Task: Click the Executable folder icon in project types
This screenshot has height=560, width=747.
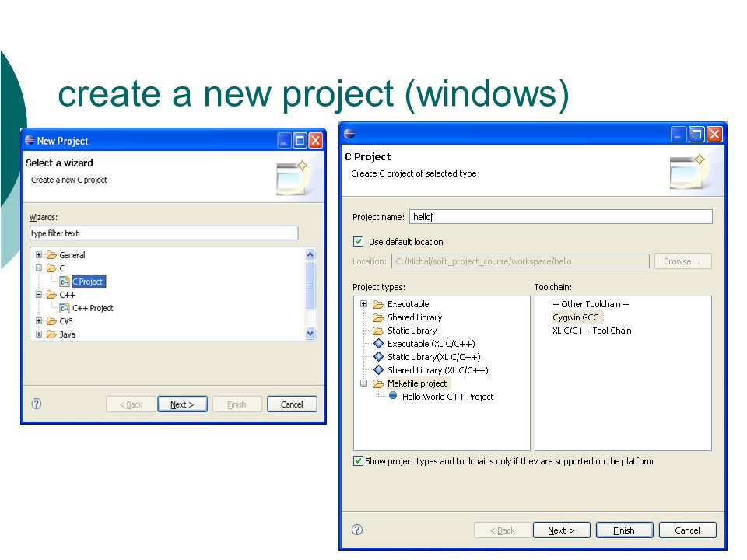Action: point(378,304)
